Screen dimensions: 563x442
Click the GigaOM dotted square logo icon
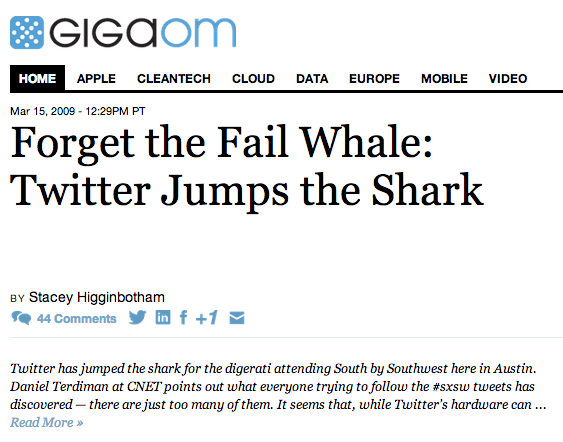27,32
